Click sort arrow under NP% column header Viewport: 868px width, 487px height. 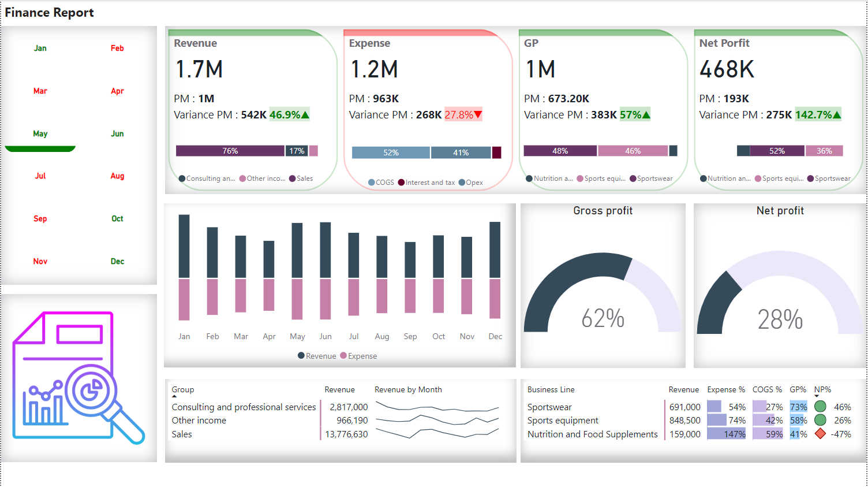tap(817, 396)
